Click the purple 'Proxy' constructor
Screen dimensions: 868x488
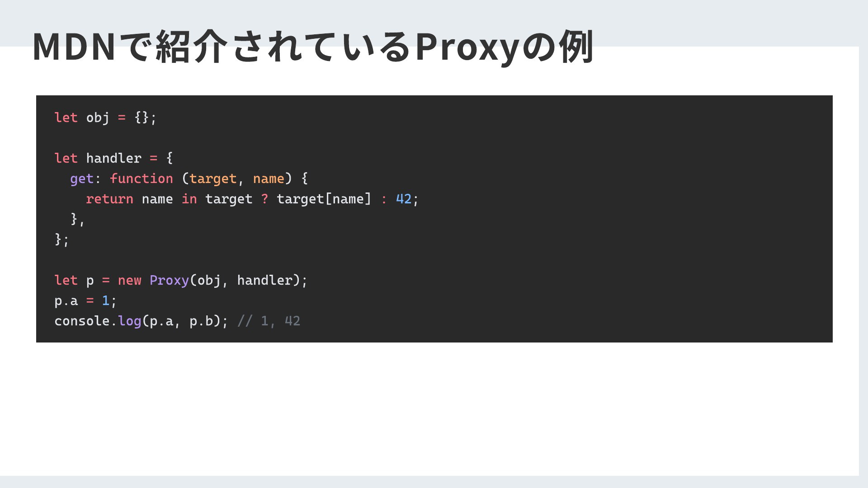pyautogui.click(x=169, y=281)
